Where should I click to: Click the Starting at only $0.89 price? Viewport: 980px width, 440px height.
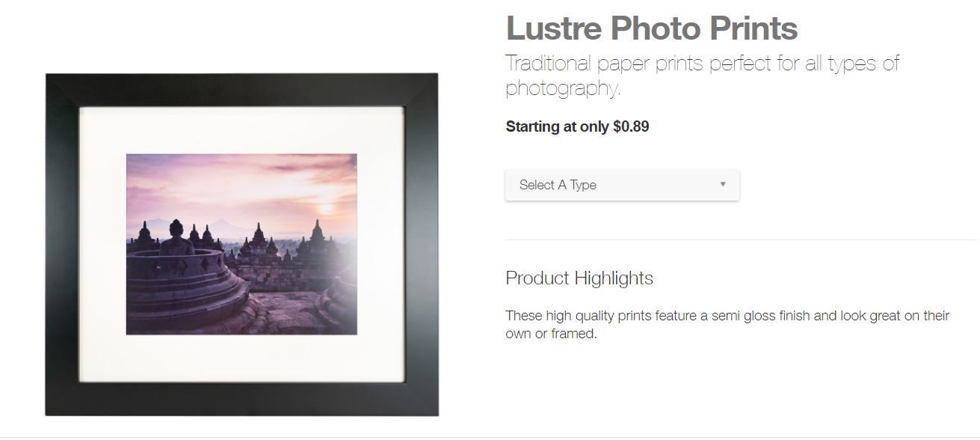pyautogui.click(x=577, y=126)
